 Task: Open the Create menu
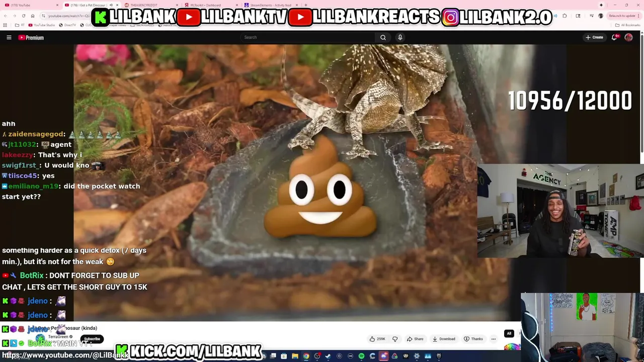coord(594,37)
